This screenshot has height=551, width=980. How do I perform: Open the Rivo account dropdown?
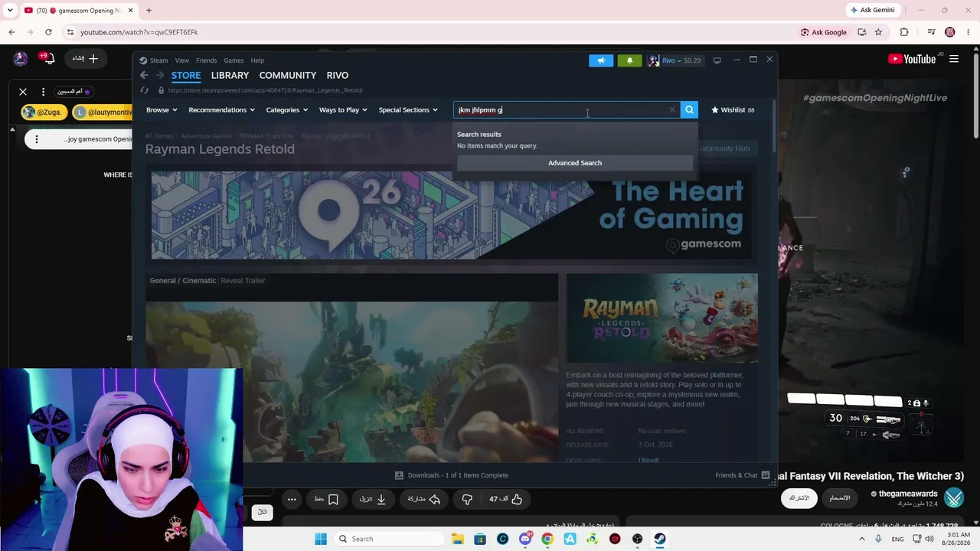pyautogui.click(x=675, y=60)
